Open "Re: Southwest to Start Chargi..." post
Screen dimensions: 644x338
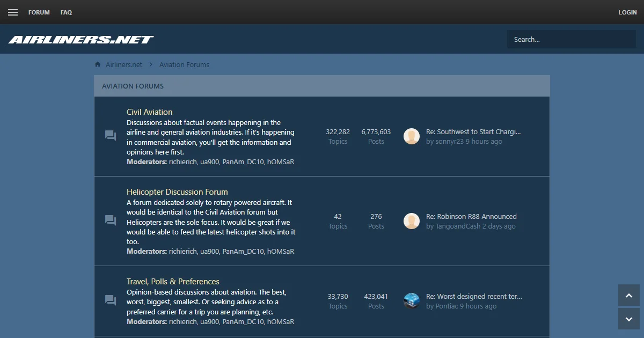(473, 131)
